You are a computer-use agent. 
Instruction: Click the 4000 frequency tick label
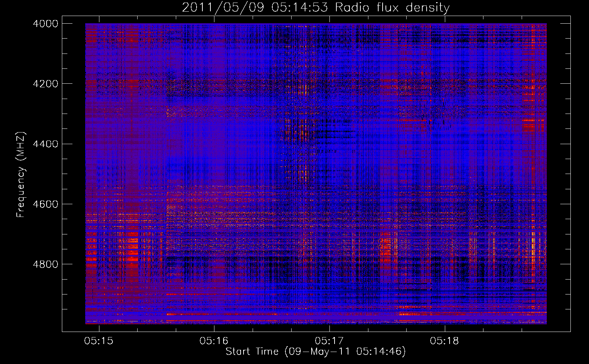46,24
